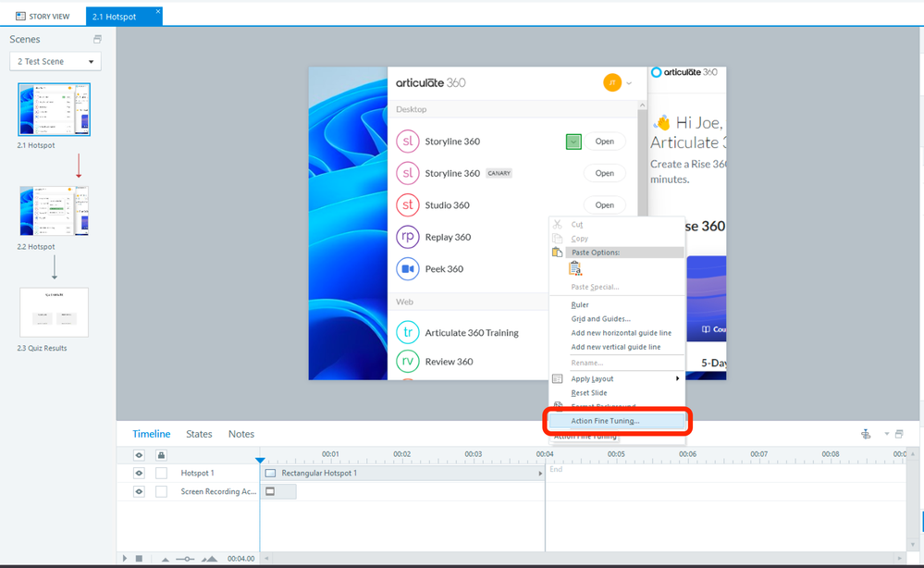The width and height of the screenshot is (924, 568).
Task: Open the States tab
Action: (199, 434)
